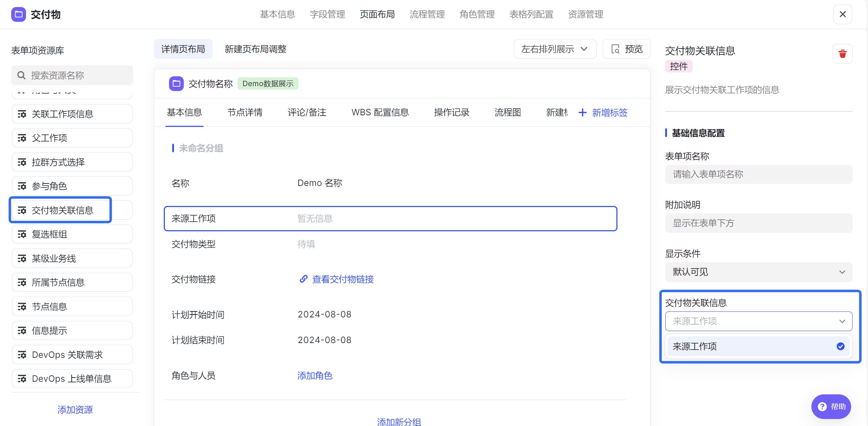The width and height of the screenshot is (868, 426).
Task: Click the question mark help icon
Action: [x=822, y=407]
